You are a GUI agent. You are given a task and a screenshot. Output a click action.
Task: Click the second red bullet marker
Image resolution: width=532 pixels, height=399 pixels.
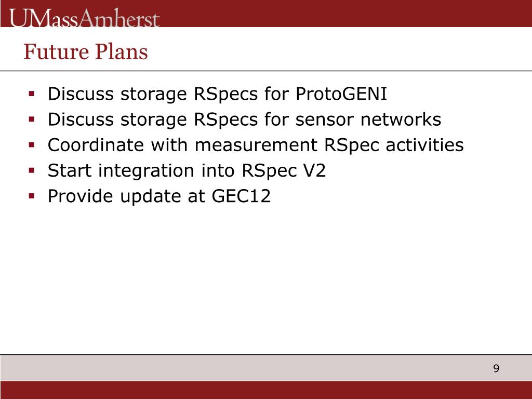pos(32,119)
